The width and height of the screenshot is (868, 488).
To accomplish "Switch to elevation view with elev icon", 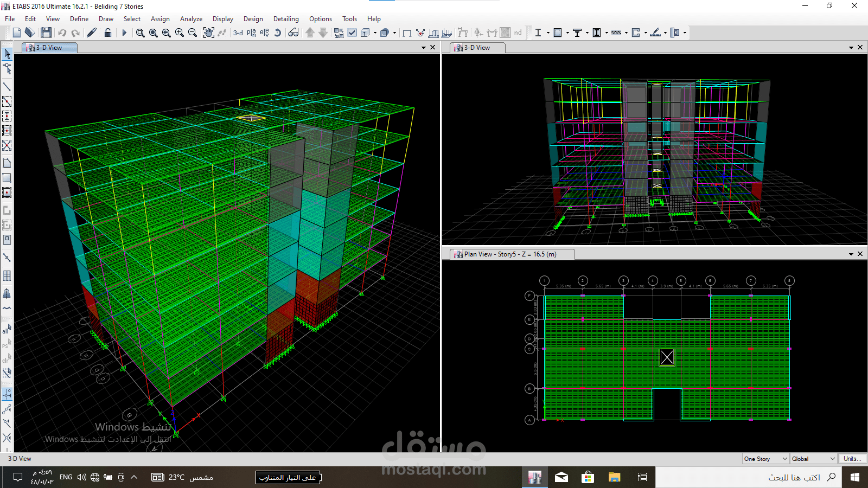I will pos(264,33).
